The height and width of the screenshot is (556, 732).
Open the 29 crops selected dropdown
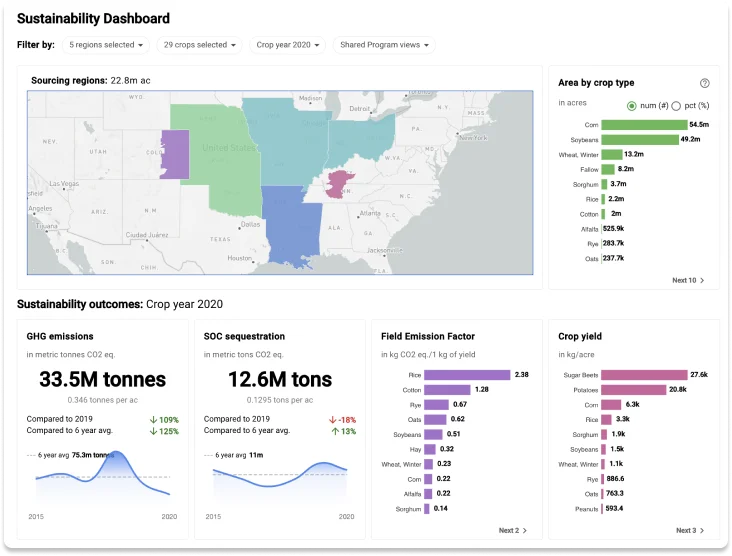point(201,45)
